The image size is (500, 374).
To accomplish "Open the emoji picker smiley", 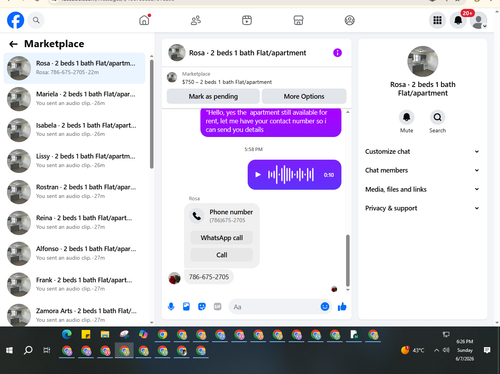I will tap(325, 307).
